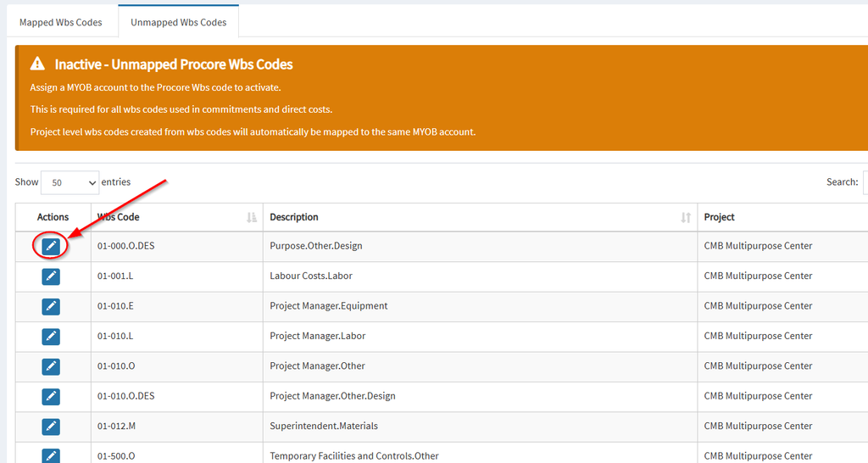Sort table by Description column arrows

(685, 217)
